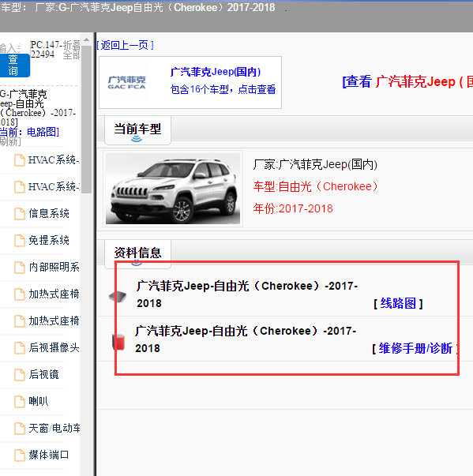Click the 包含16个车型，点击查看 link
473x476 pixels.
pyautogui.click(x=223, y=89)
